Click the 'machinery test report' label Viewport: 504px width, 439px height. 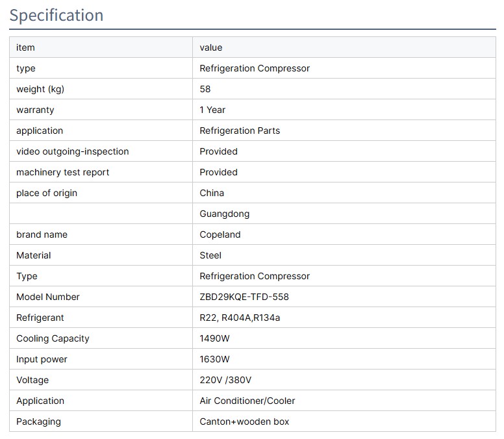point(63,172)
